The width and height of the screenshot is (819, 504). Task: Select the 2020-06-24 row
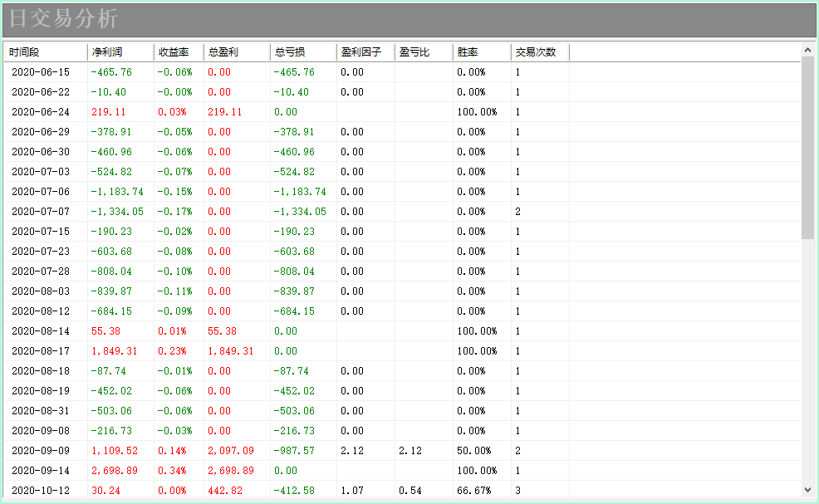point(402,112)
